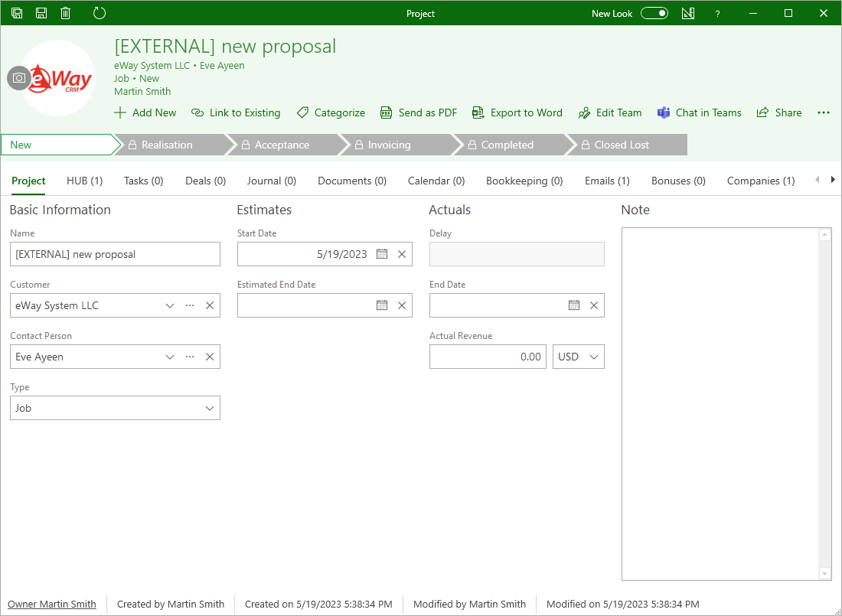This screenshot has height=616, width=842.
Task: Clear the Customer field with X
Action: pos(210,305)
